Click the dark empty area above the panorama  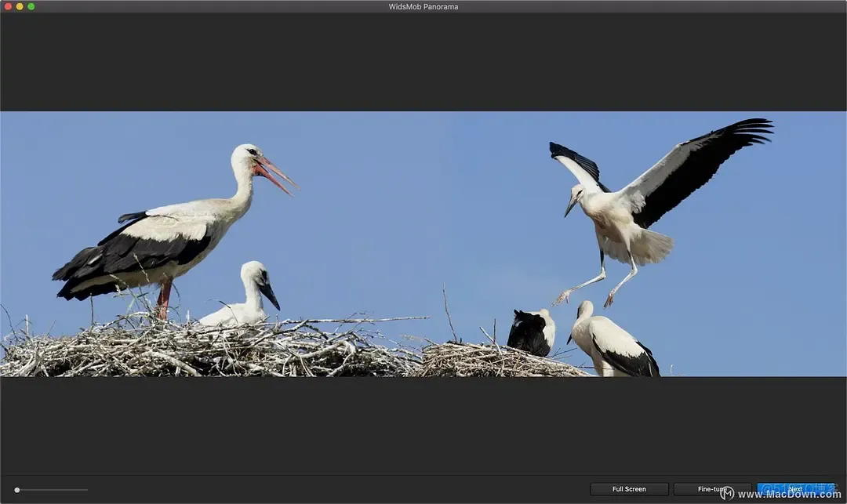[423, 62]
